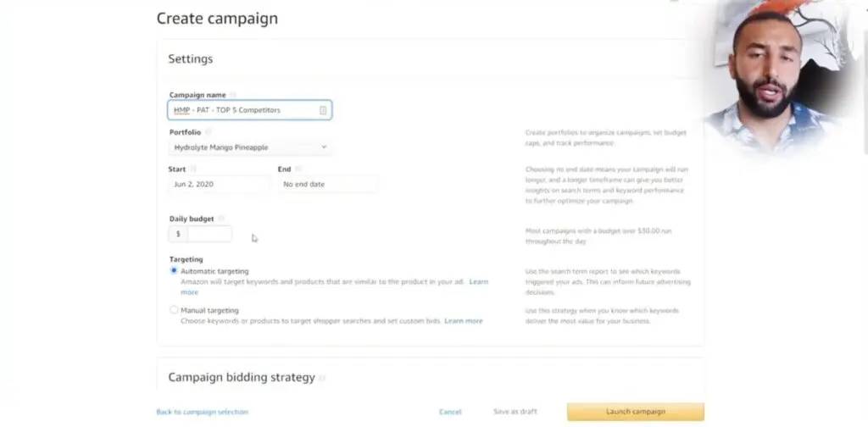Click Save as draft
The image size is (868, 427).
pyautogui.click(x=515, y=412)
